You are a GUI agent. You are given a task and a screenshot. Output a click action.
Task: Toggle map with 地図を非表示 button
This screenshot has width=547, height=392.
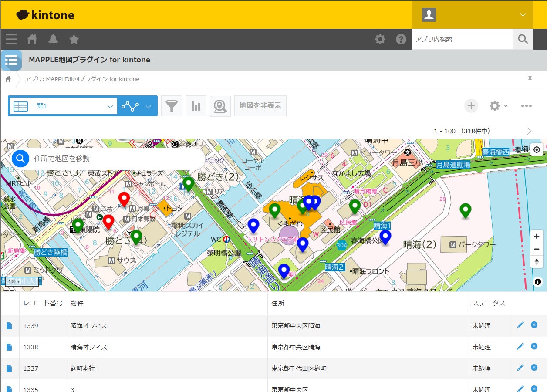[260, 106]
